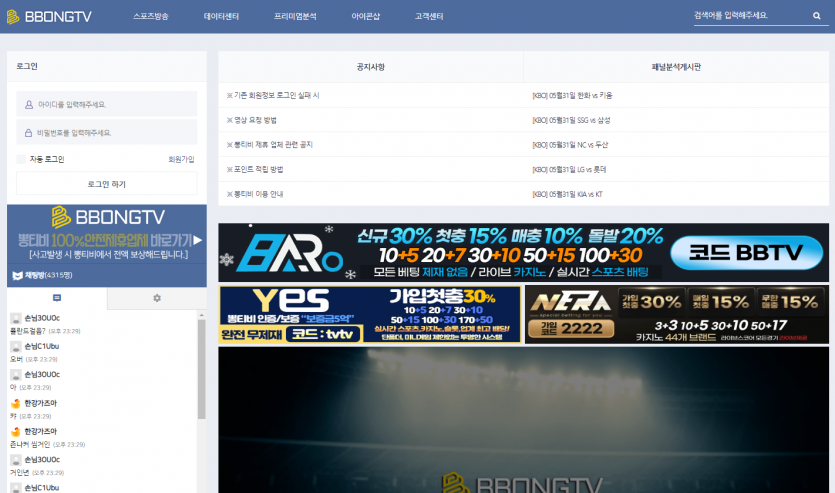Open KBO 05월31일 한화 vs 키움 post
This screenshot has height=493, width=835.
click(572, 95)
